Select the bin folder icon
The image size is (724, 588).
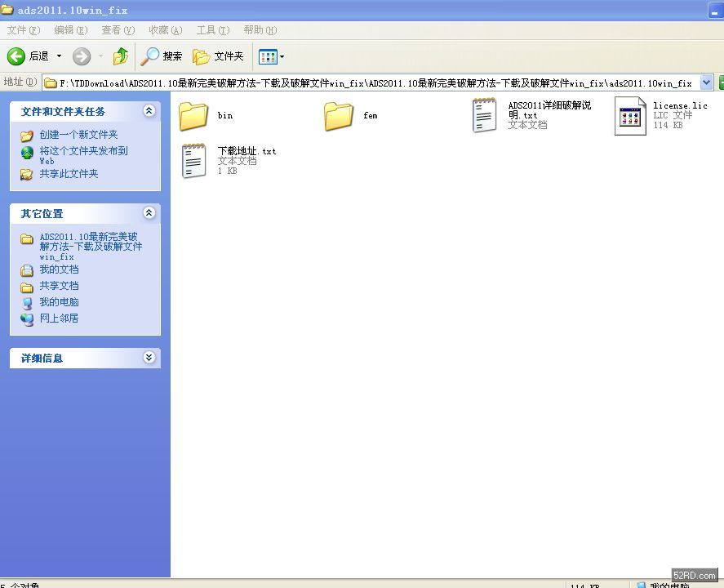point(193,116)
